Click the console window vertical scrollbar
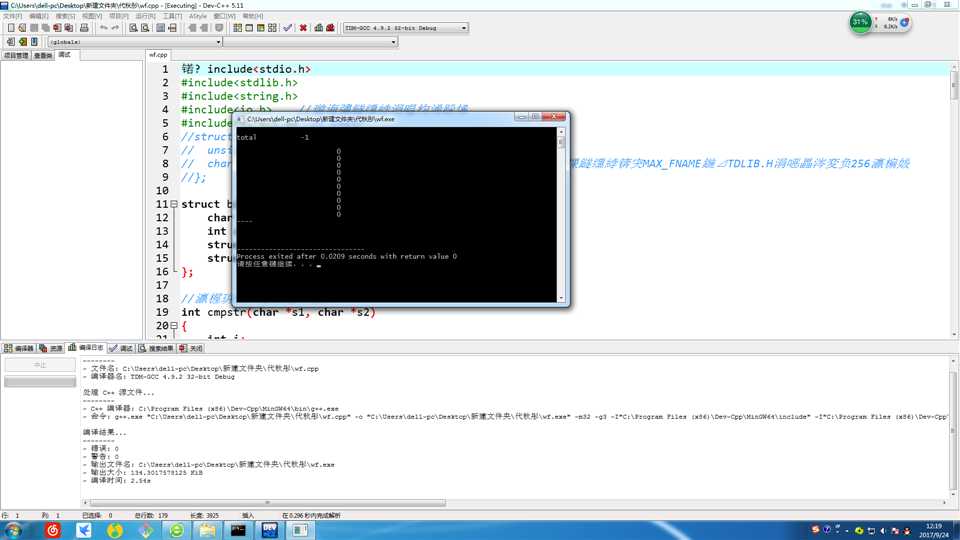The image size is (960, 540). (x=561, y=215)
